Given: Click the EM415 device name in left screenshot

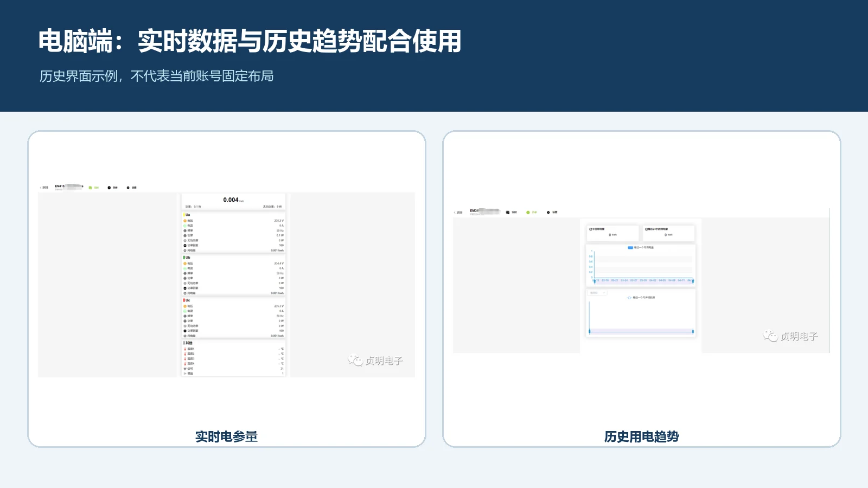Looking at the screenshot, I should [60, 186].
